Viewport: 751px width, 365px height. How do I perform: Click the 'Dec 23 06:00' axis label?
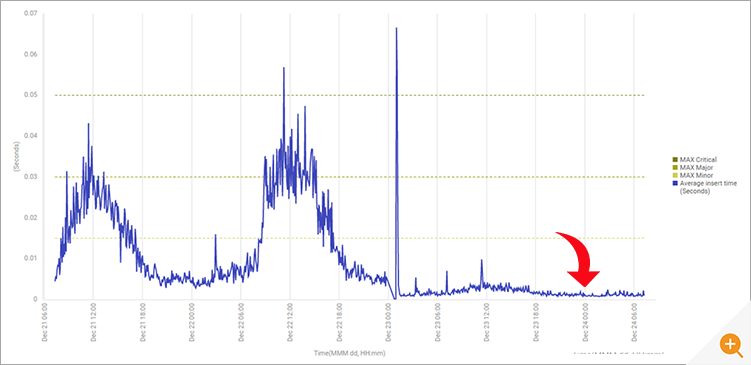click(x=438, y=321)
